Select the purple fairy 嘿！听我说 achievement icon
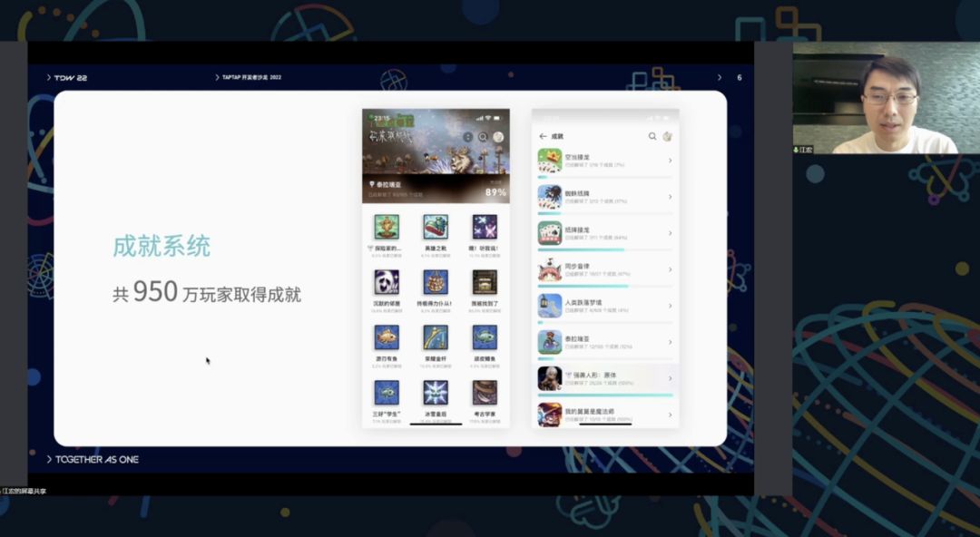The width and height of the screenshot is (980, 537). [x=485, y=227]
